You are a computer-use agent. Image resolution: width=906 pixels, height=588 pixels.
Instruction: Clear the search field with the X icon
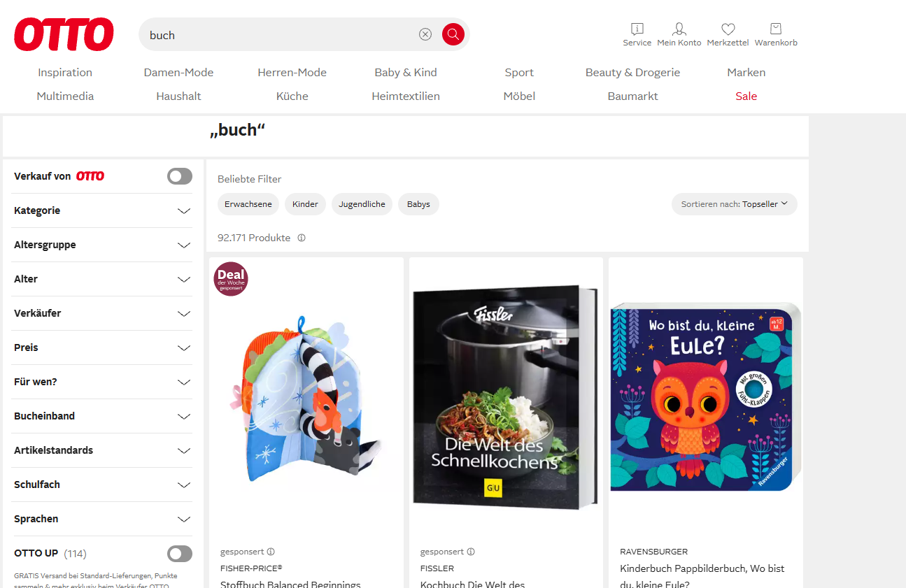[x=425, y=34]
